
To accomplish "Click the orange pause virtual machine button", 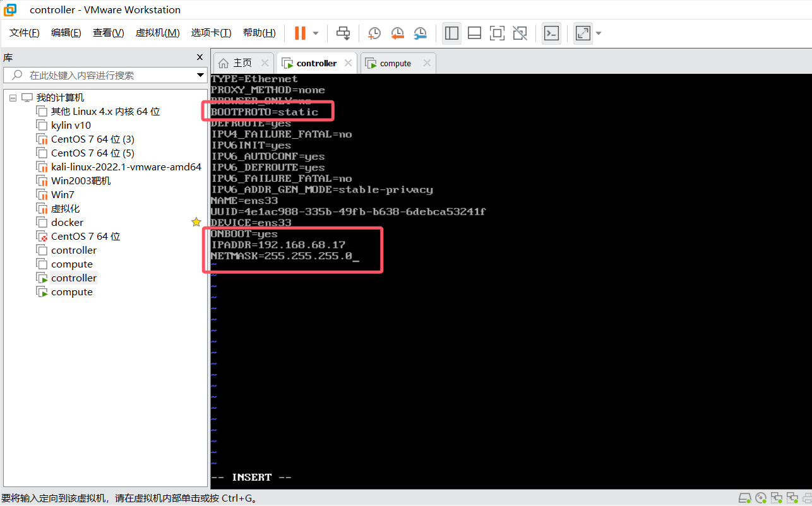I will pyautogui.click(x=300, y=33).
